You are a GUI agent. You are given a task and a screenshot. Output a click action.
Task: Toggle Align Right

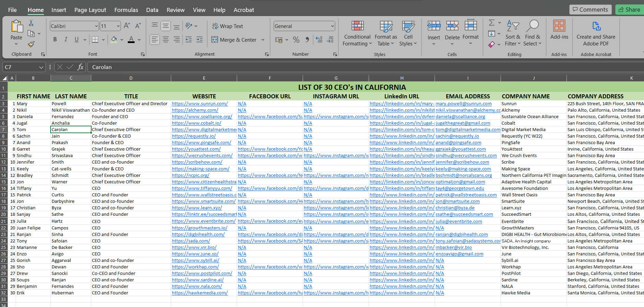176,40
